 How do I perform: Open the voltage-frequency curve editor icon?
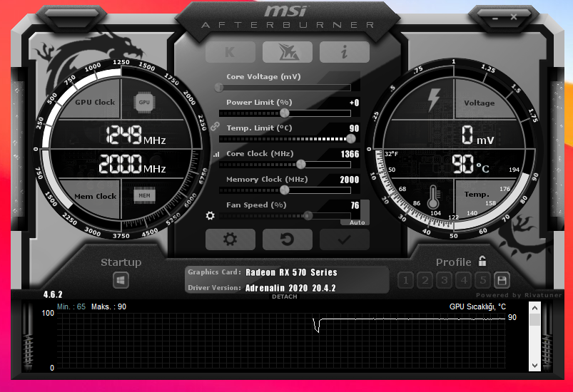pyautogui.click(x=216, y=155)
